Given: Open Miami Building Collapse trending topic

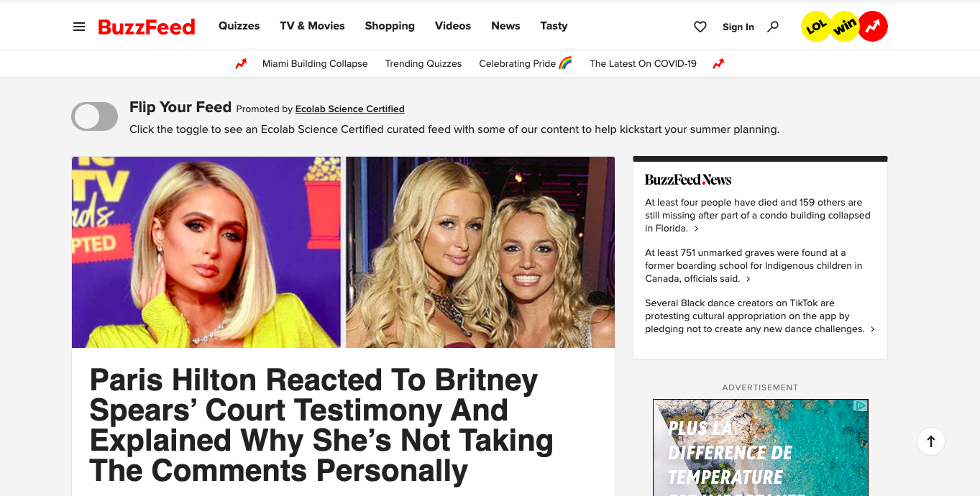Looking at the screenshot, I should click(315, 64).
